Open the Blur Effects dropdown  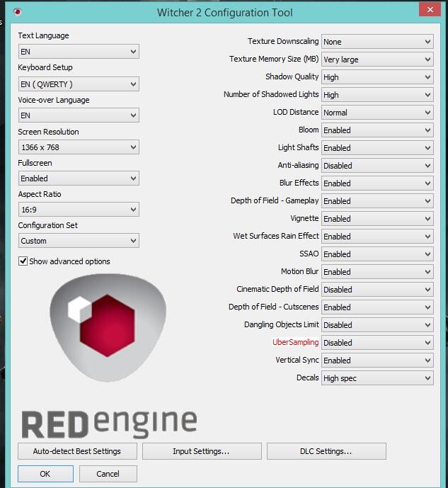click(377, 183)
